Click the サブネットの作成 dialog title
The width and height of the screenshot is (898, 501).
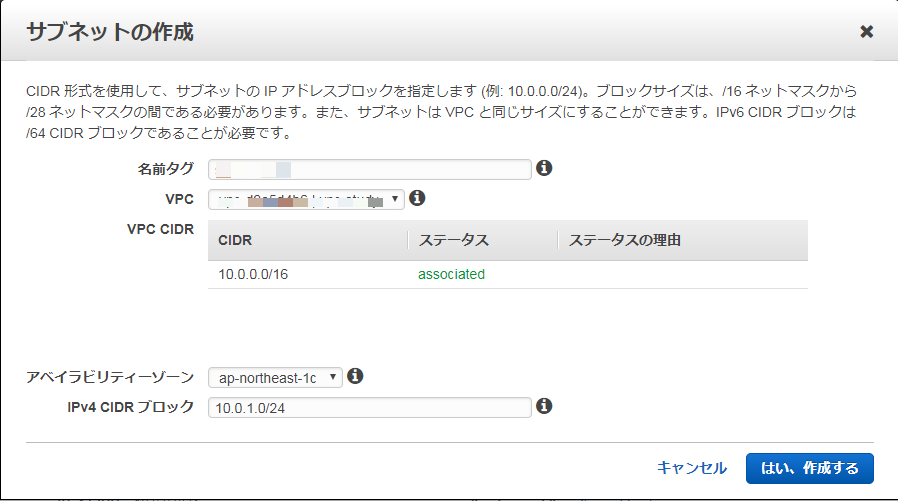(x=110, y=32)
